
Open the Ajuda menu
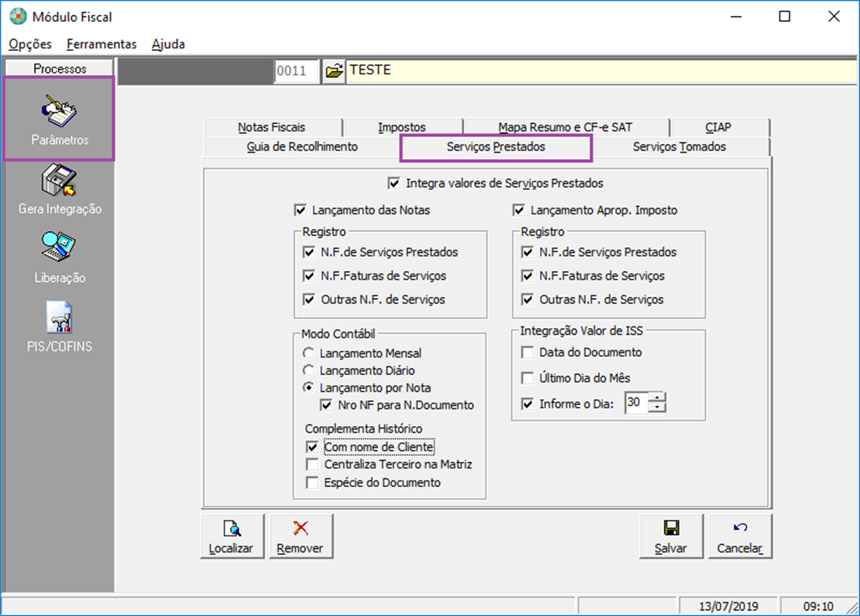pos(168,44)
